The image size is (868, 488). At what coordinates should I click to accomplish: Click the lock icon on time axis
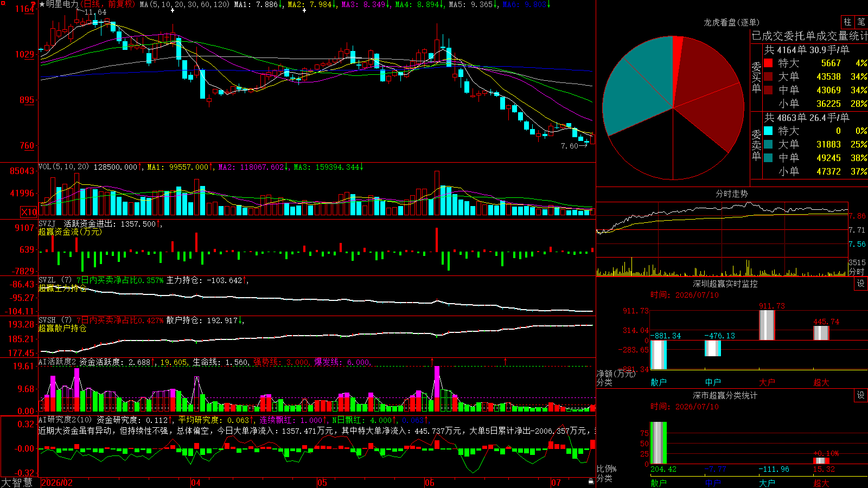pyautogui.click(x=591, y=481)
